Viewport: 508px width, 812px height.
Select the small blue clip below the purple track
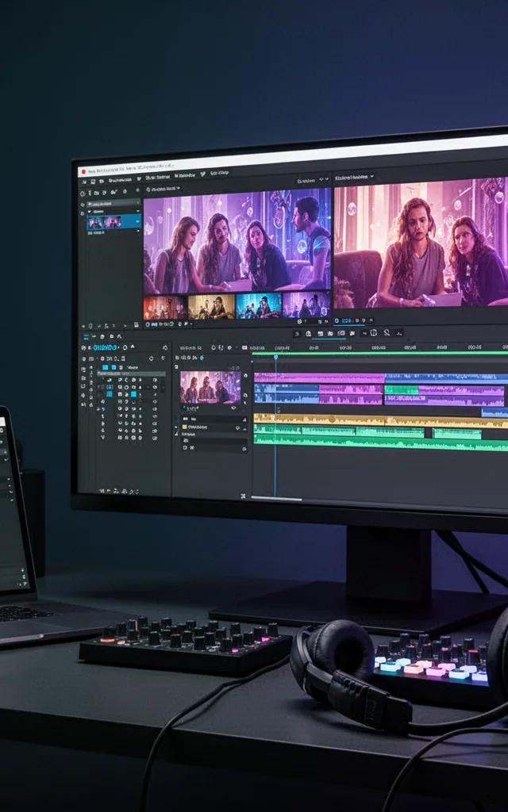click(x=494, y=412)
